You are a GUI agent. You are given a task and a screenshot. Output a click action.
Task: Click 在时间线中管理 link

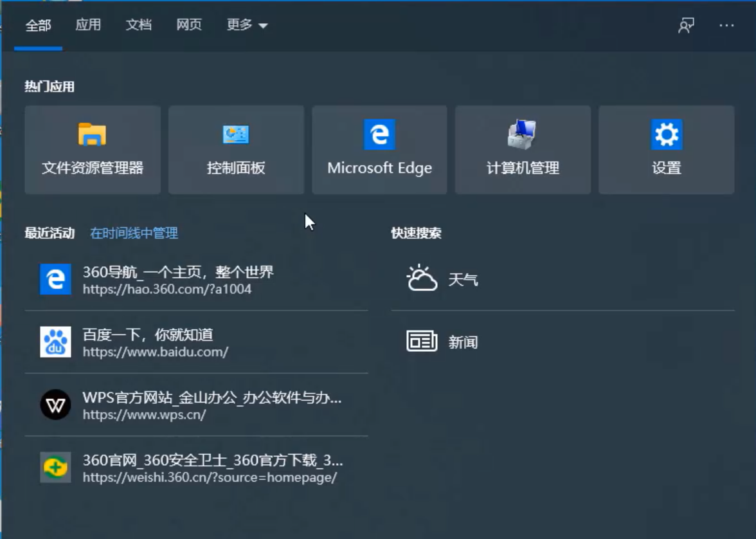(x=134, y=233)
